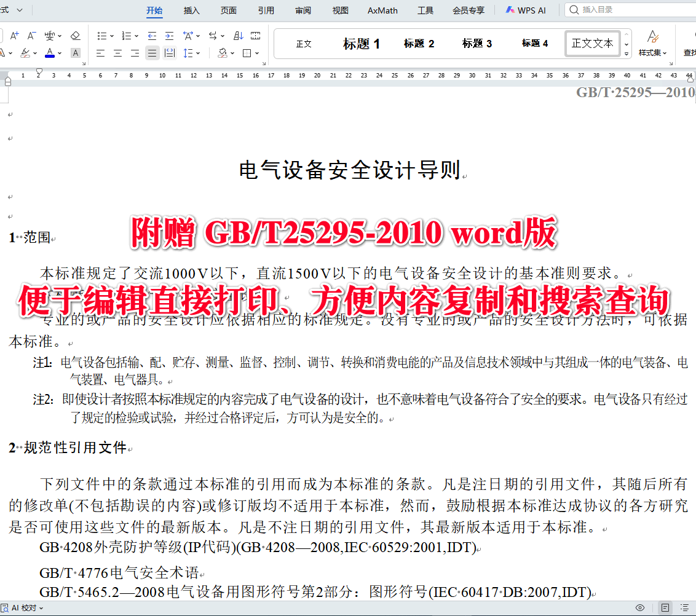This screenshot has width=696, height=616.
Task: Open the 审阅 ribbon tab
Action: point(303,10)
